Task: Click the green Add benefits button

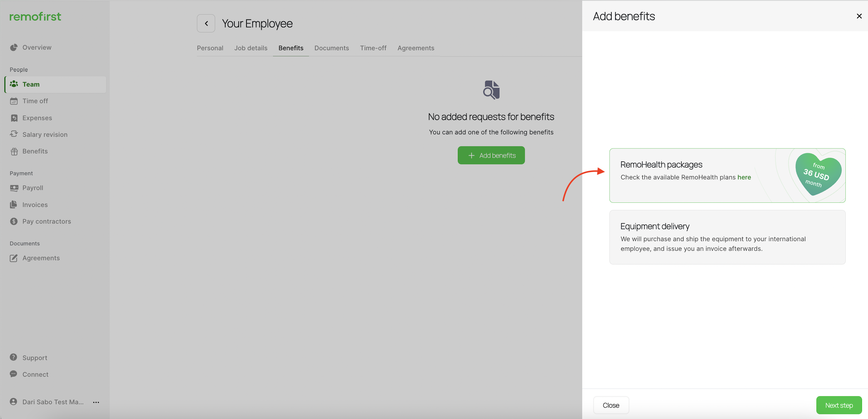Action: (x=491, y=155)
